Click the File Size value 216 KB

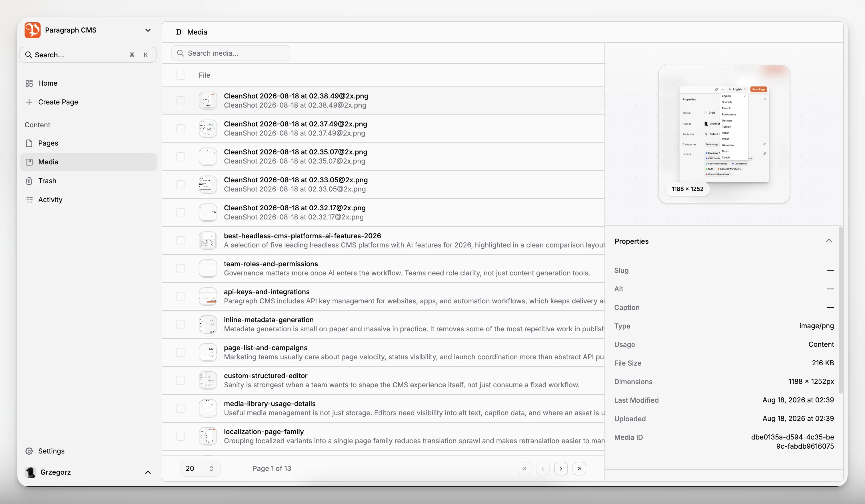coord(823,363)
